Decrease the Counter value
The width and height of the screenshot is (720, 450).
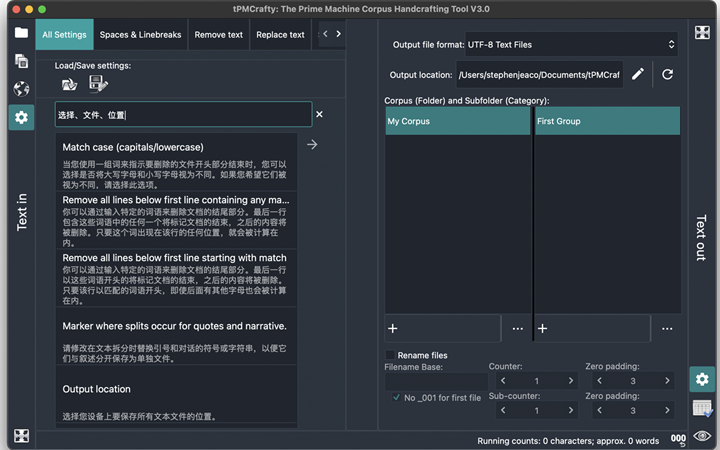pyautogui.click(x=503, y=381)
